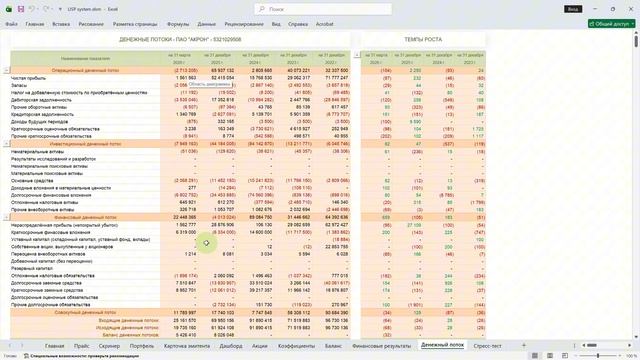Viewport: 640px width, 360px height.
Task: Click the zoom percentage value in the status bar
Action: [632, 356]
